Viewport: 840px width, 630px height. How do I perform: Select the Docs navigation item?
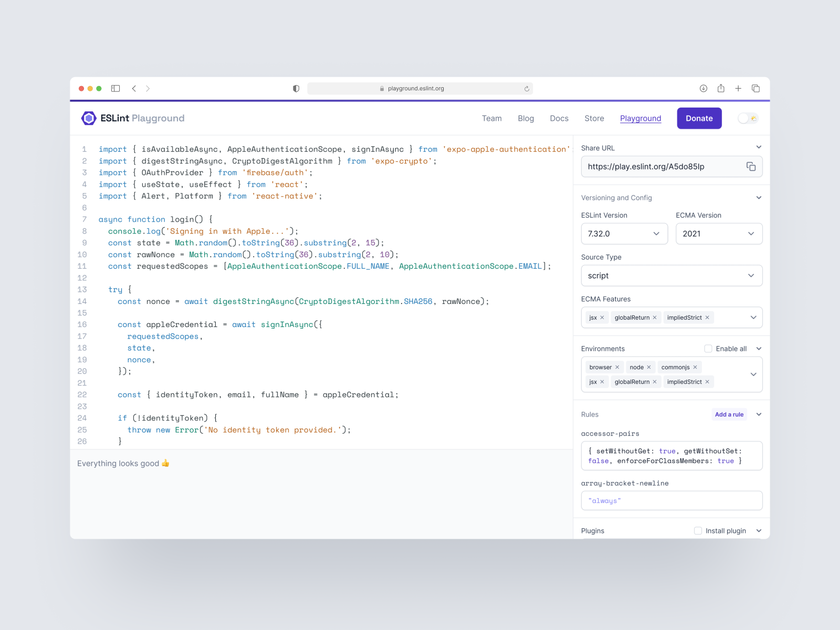[x=559, y=118]
